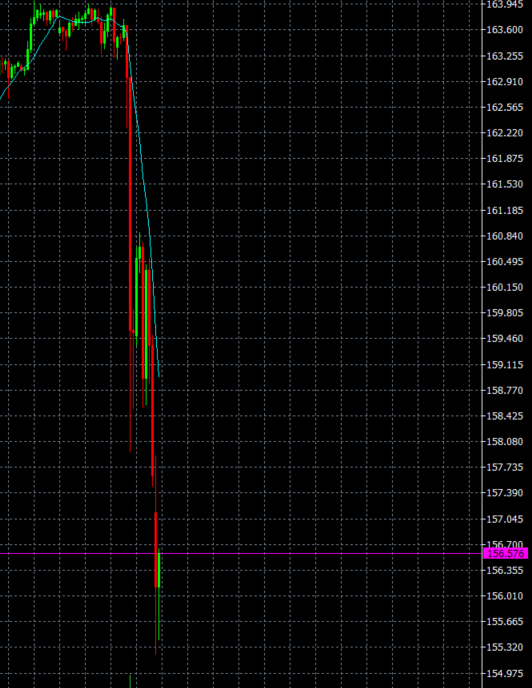Click the latest green candlestick at current price
Screen dimensions: 532x688
pyautogui.click(x=159, y=570)
